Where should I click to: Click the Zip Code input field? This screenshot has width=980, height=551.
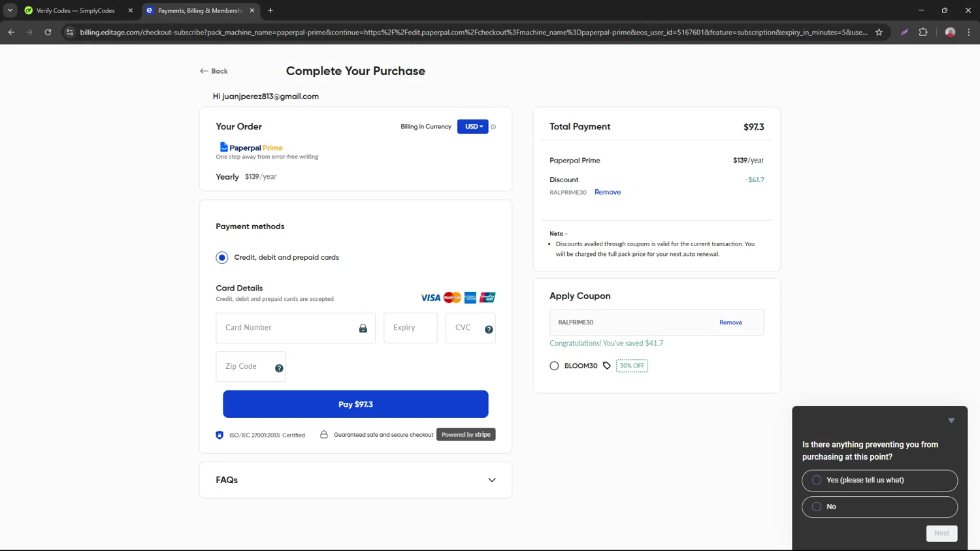coord(251,367)
